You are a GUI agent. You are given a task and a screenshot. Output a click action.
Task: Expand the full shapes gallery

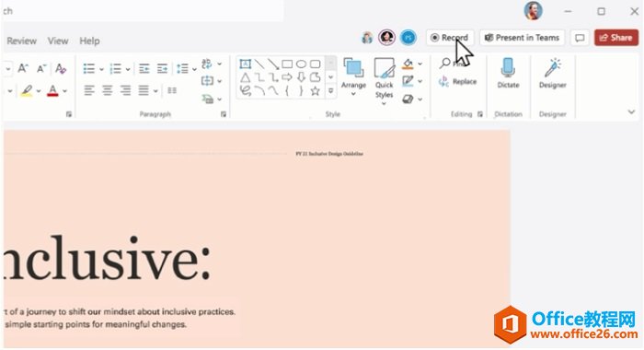(x=330, y=91)
